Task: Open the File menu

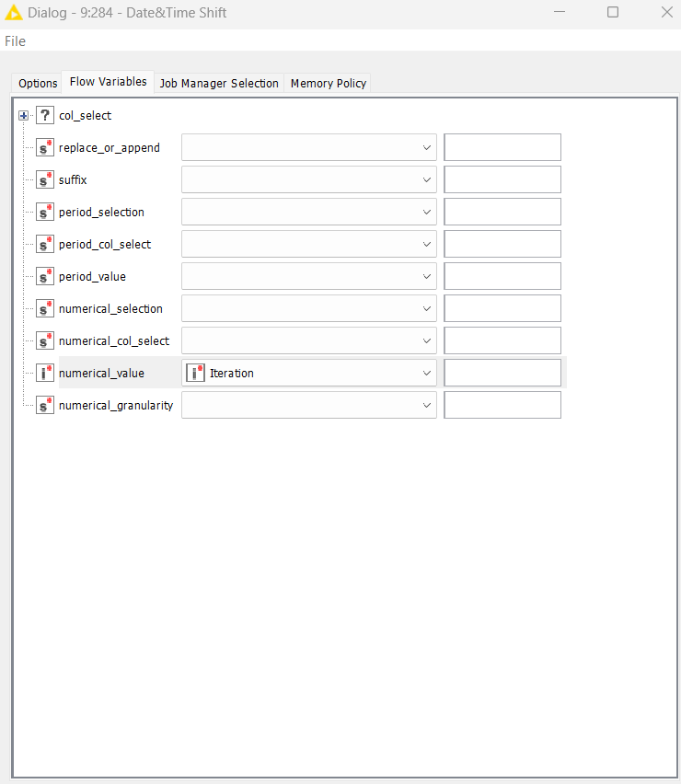Action: [x=15, y=41]
